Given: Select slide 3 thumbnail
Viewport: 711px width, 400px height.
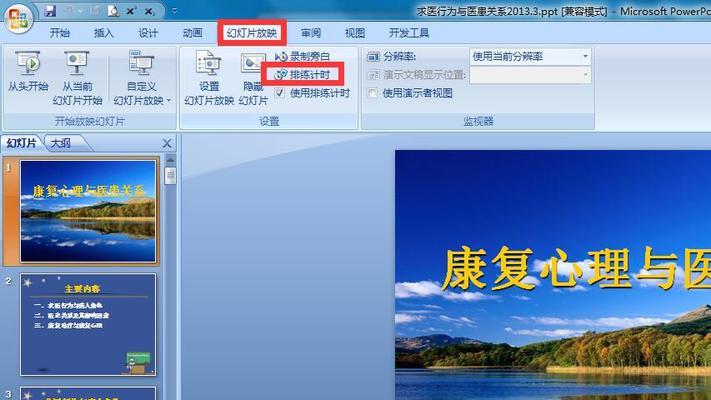Looking at the screenshot, I should pos(88,393).
